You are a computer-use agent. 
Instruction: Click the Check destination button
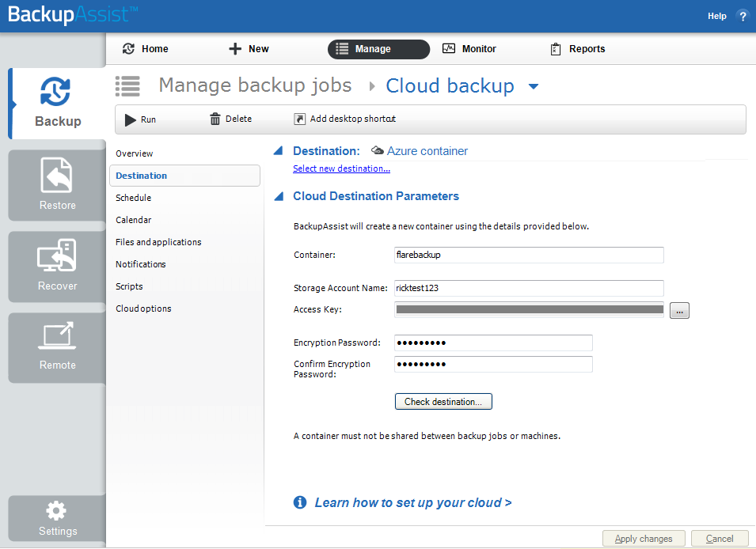click(443, 402)
